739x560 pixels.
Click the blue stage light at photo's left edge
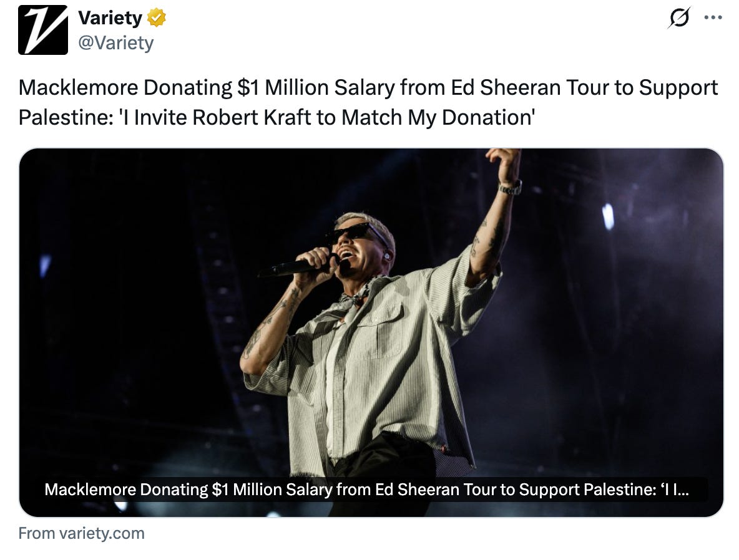click(45, 264)
